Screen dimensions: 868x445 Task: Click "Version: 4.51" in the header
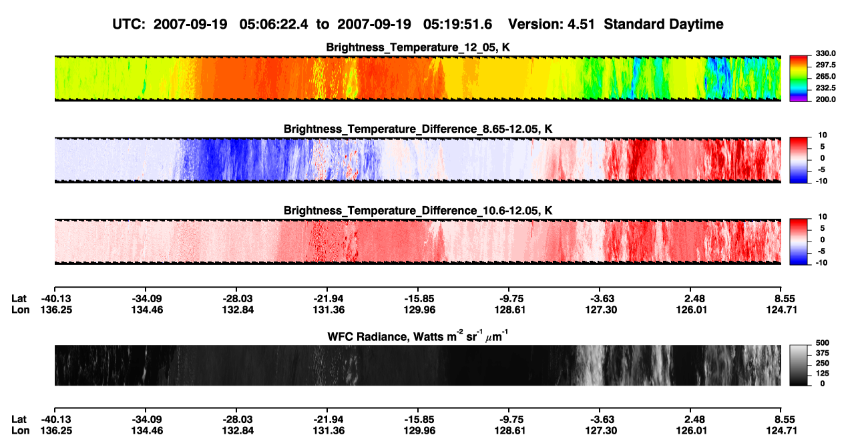(551, 24)
